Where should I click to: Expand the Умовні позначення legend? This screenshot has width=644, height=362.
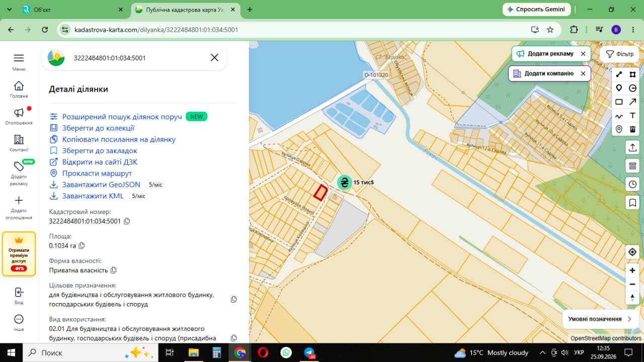point(600,319)
